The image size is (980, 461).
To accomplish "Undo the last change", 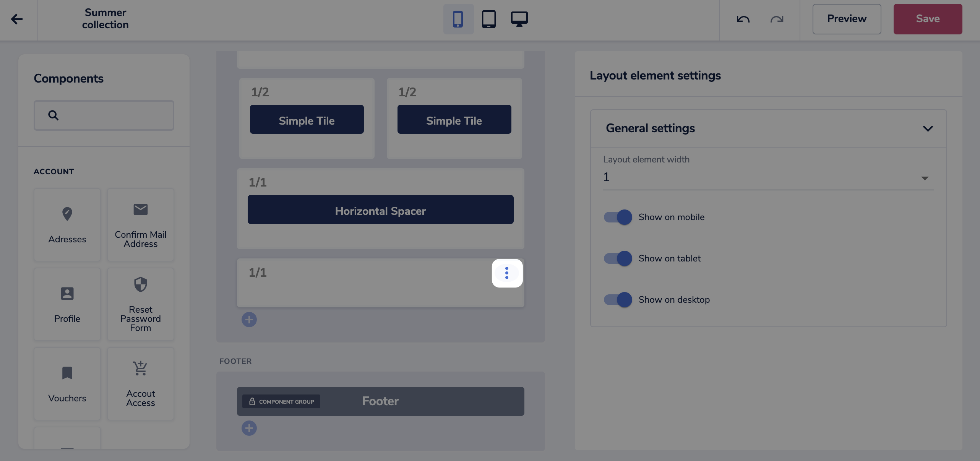I will [743, 19].
